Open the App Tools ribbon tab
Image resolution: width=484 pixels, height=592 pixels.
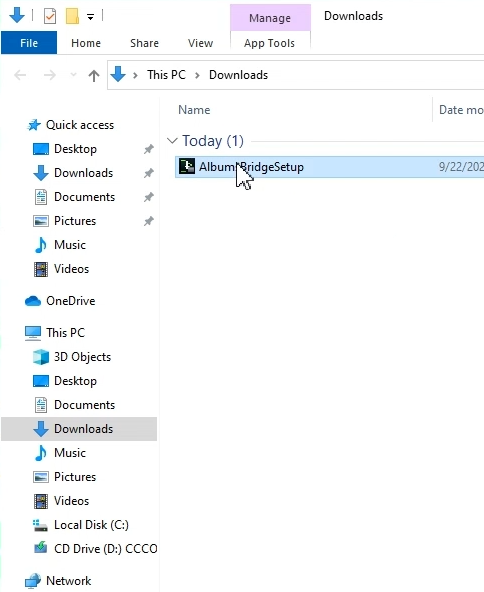click(269, 43)
